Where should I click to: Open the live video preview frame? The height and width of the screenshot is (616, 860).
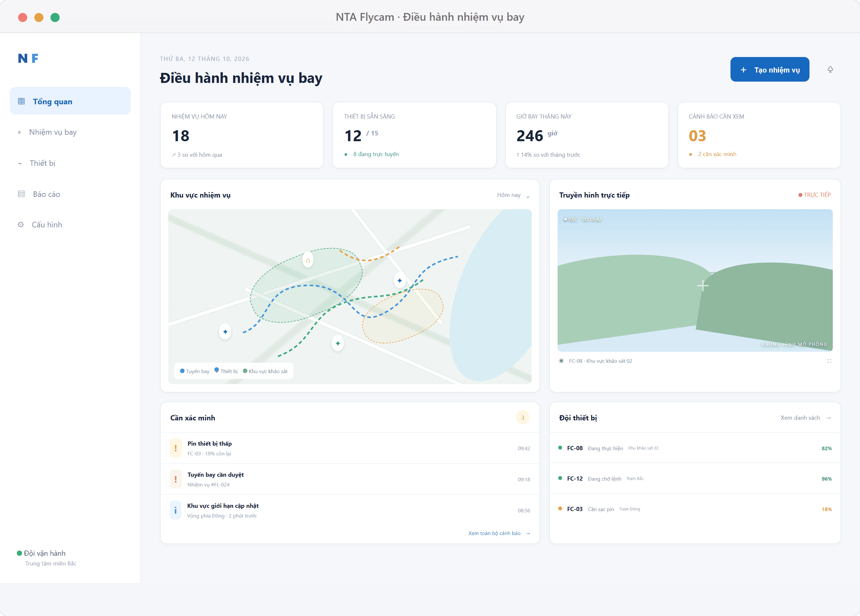click(x=695, y=280)
